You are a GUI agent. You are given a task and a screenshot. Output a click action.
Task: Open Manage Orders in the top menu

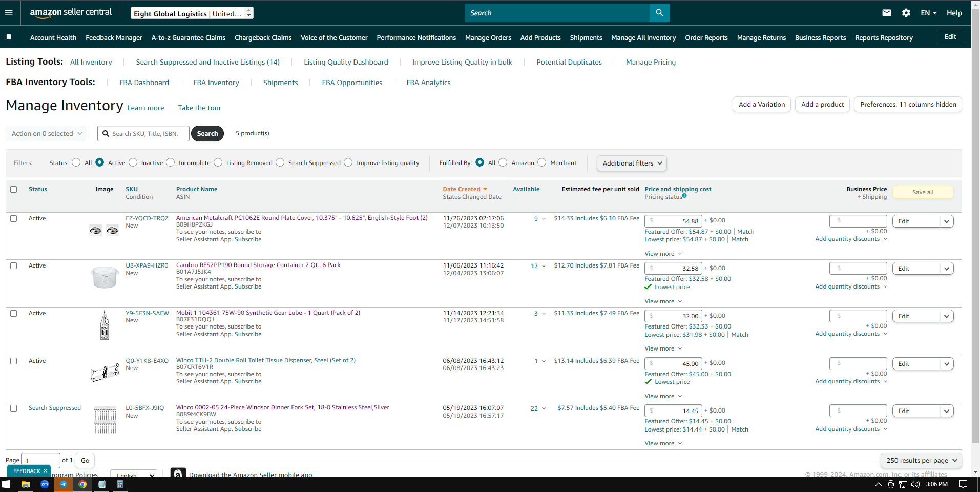(x=488, y=37)
